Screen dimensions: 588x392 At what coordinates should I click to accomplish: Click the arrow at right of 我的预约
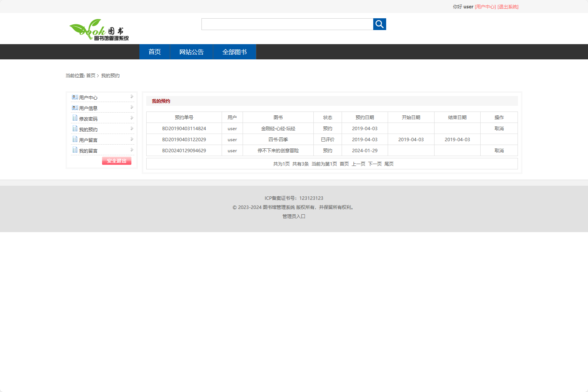pyautogui.click(x=132, y=129)
